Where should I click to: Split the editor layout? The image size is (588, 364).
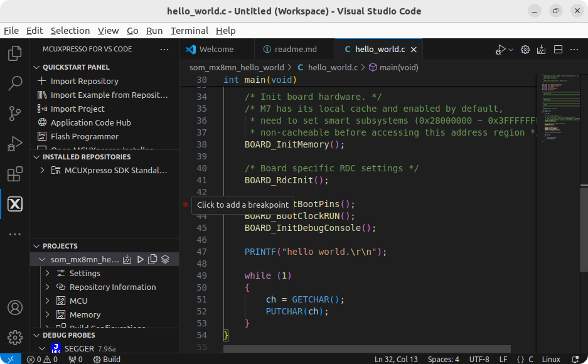click(558, 50)
